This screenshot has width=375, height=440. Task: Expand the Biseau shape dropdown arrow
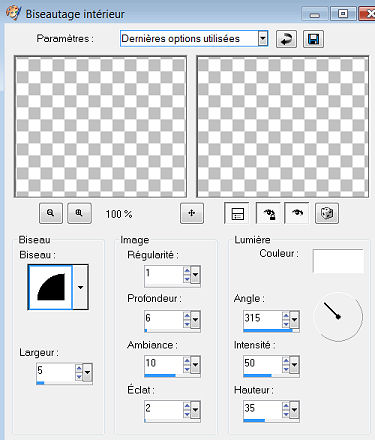coord(80,287)
